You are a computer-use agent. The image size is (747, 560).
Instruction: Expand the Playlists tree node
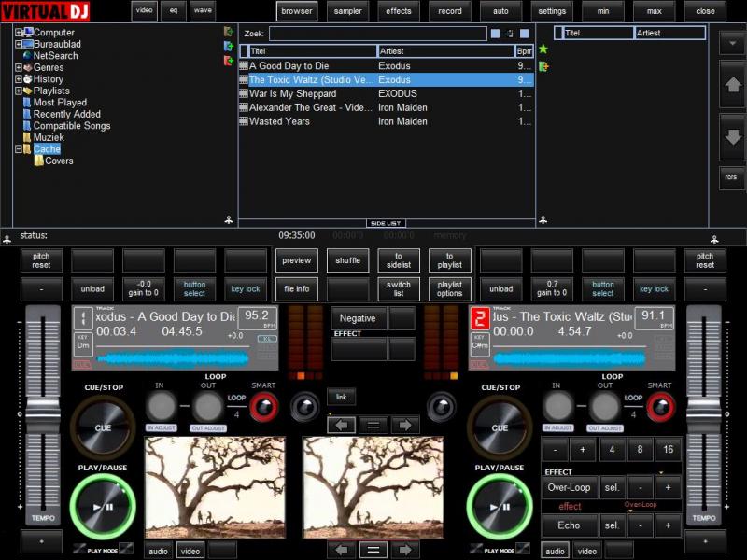tap(18, 91)
